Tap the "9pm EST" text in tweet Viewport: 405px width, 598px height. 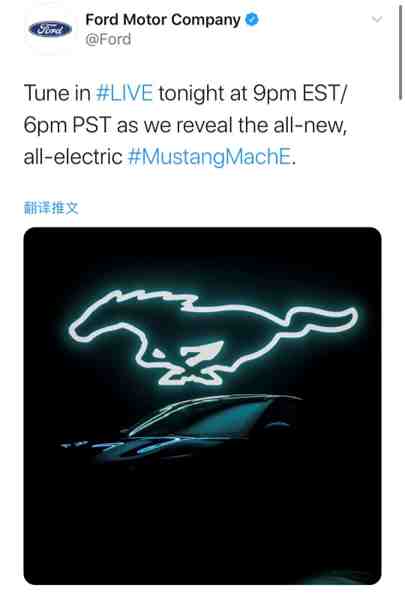(x=296, y=93)
